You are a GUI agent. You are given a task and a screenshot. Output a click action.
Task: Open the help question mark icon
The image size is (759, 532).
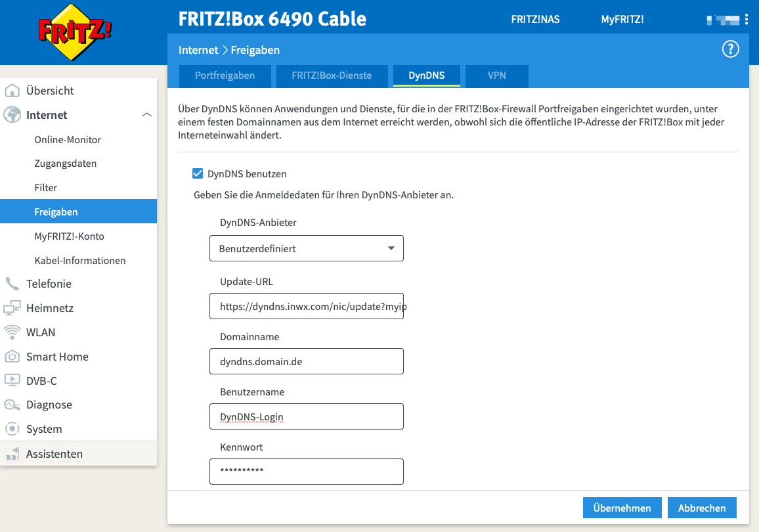click(x=731, y=49)
